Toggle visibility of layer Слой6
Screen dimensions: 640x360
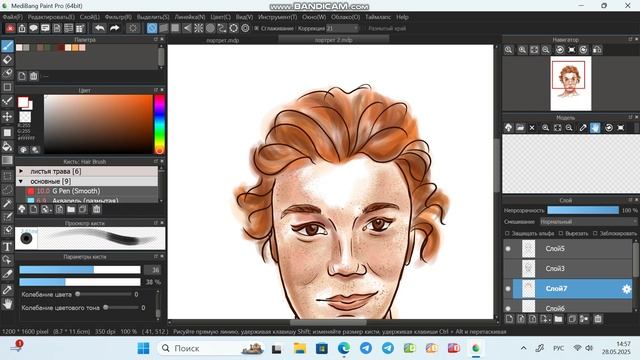point(508,309)
